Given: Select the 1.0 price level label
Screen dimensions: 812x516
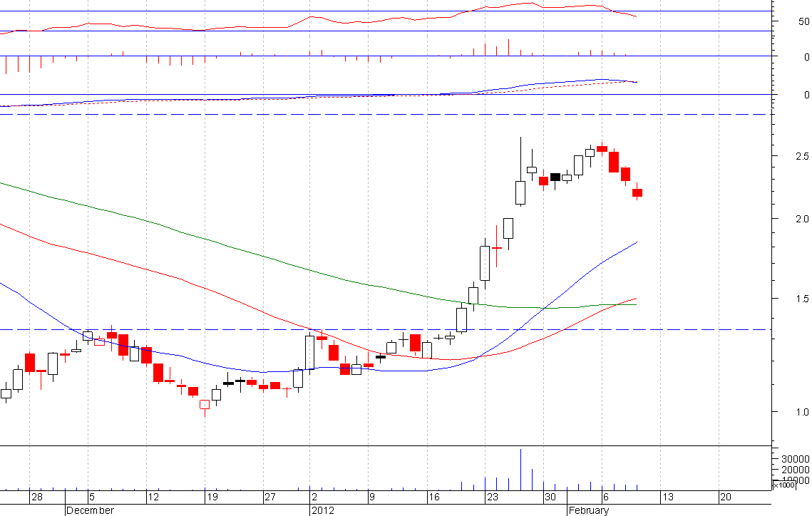Looking at the screenshot, I should coord(802,412).
